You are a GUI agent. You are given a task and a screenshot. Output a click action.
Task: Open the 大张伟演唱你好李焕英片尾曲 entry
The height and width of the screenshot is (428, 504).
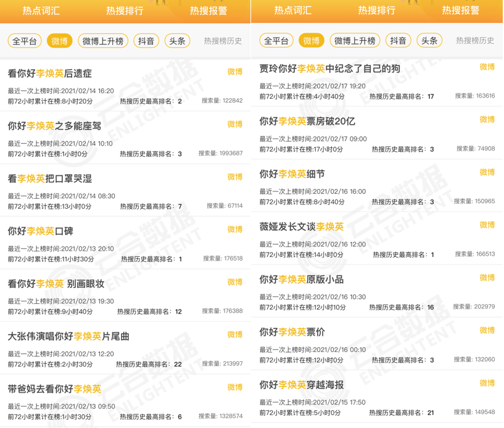click(x=125, y=348)
